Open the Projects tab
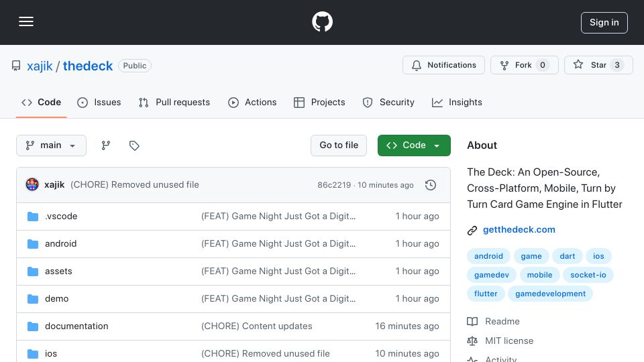 [x=319, y=102]
